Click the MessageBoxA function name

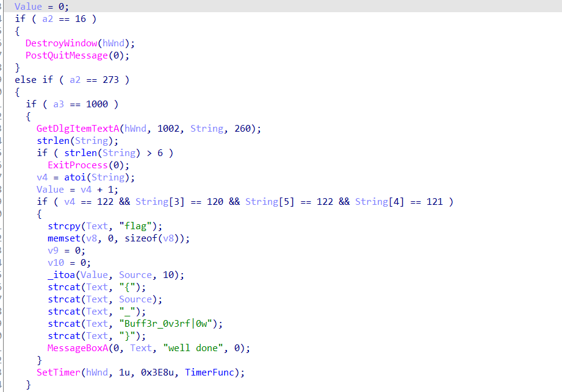pos(77,348)
